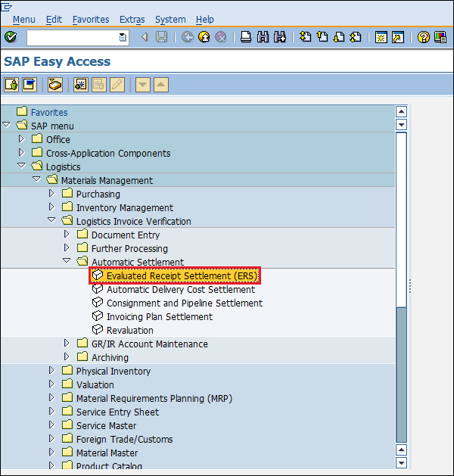Expand the GR/IR Account Maintenance folder
Viewport: 454px width, 476px height.
(67, 343)
